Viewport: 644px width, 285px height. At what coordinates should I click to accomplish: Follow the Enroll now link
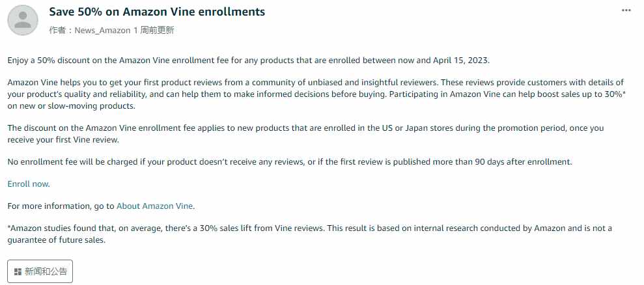click(x=28, y=184)
